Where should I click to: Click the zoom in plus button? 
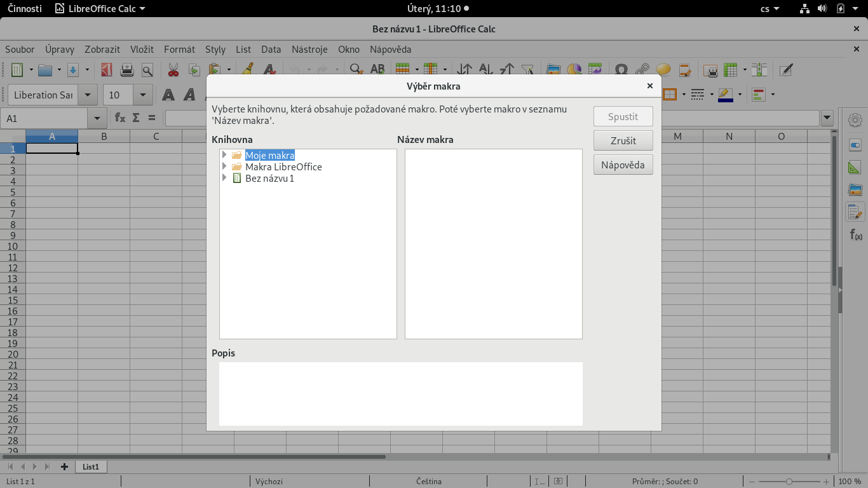click(826, 482)
